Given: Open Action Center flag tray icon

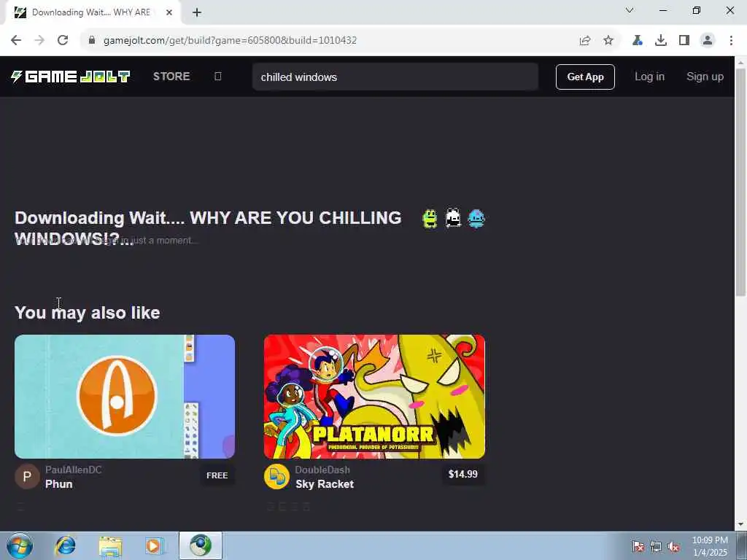Looking at the screenshot, I should [x=638, y=547].
